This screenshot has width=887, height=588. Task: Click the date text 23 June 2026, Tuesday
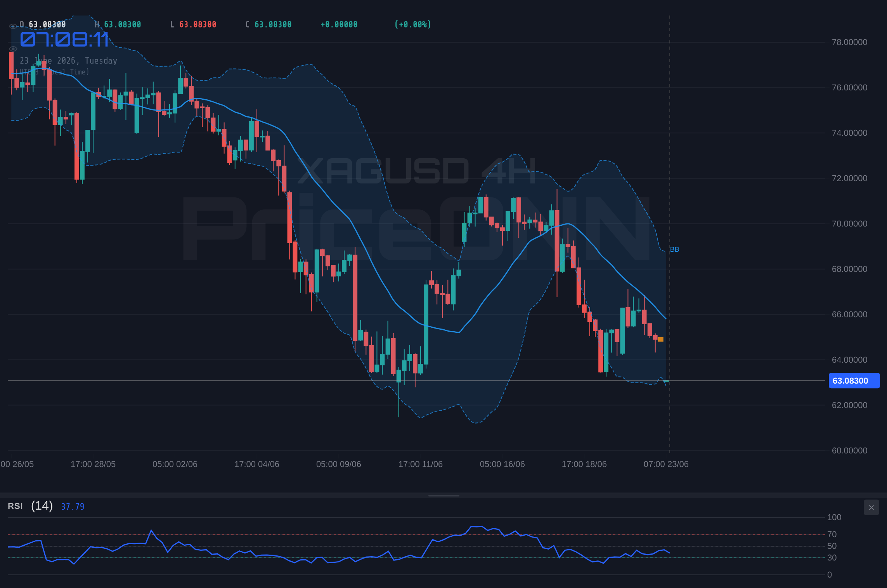pos(69,61)
